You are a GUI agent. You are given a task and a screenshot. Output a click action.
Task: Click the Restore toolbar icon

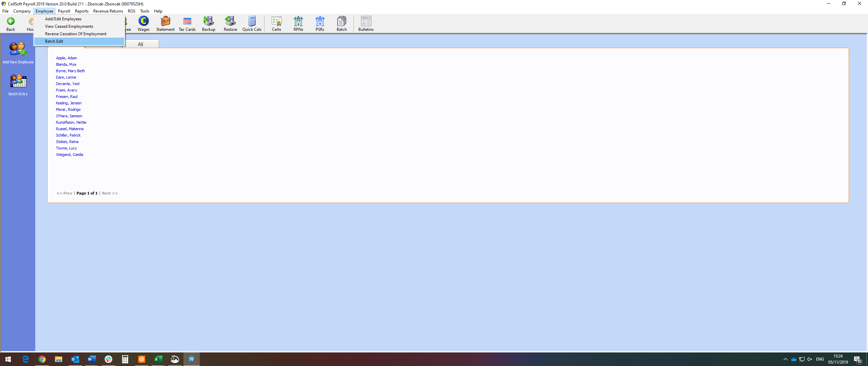pos(230,22)
